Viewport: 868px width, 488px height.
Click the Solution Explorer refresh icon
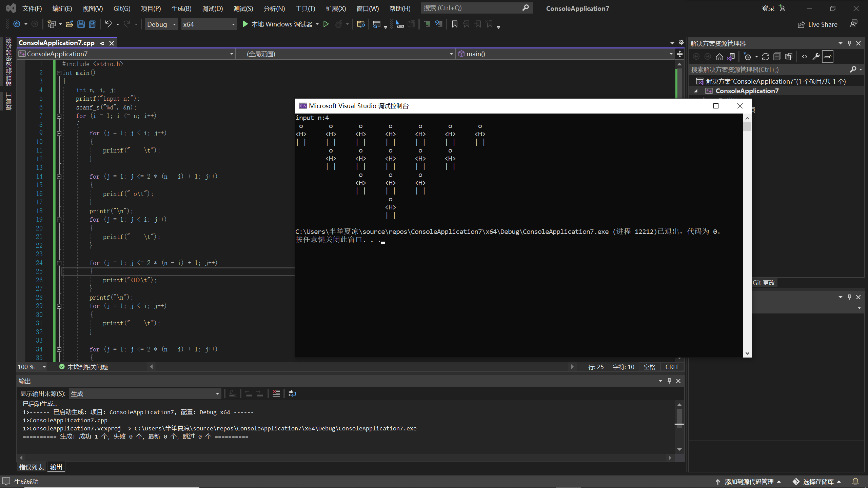coord(766,57)
